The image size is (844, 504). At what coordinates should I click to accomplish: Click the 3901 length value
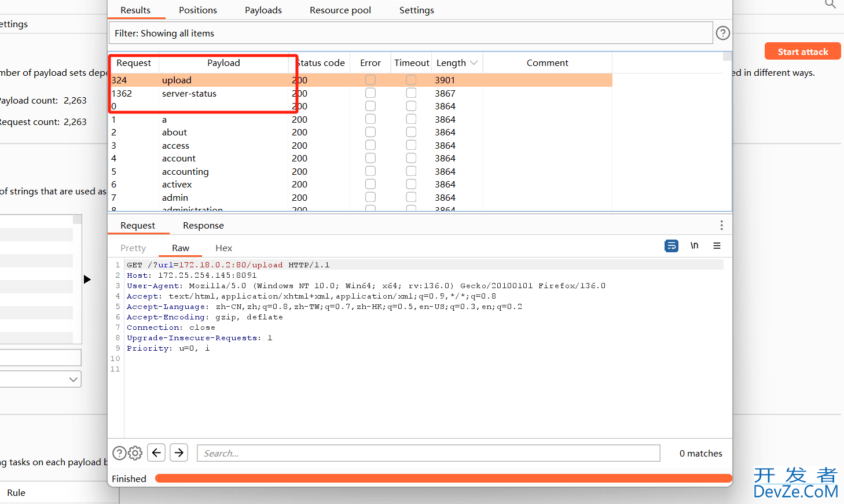click(445, 80)
